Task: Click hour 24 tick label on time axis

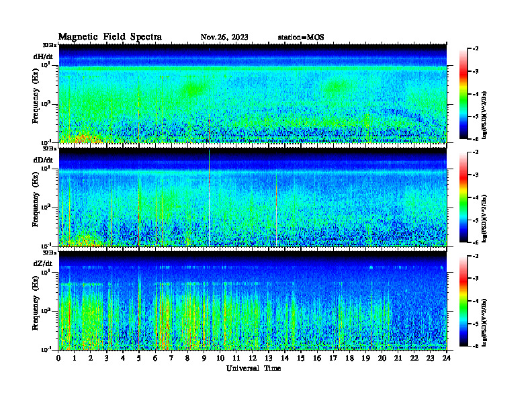Action: point(447,359)
